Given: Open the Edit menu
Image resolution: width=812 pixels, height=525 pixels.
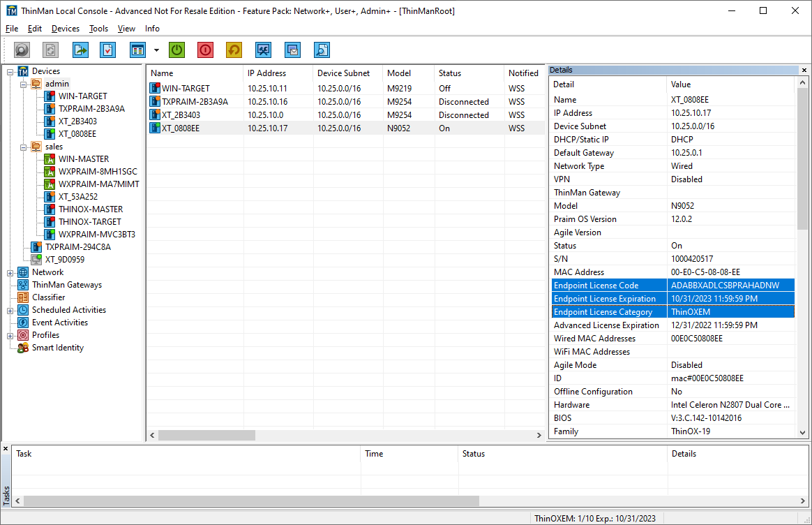Looking at the screenshot, I should pos(35,29).
